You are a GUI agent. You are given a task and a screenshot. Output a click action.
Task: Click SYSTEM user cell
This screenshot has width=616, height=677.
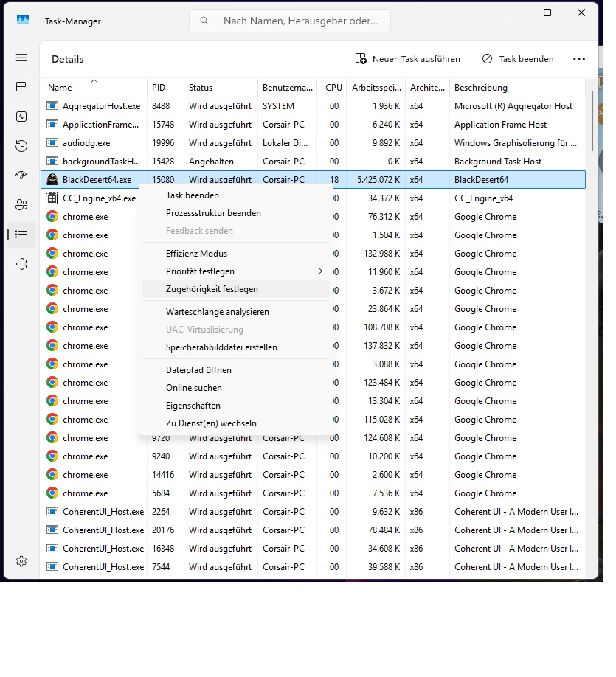click(x=278, y=105)
